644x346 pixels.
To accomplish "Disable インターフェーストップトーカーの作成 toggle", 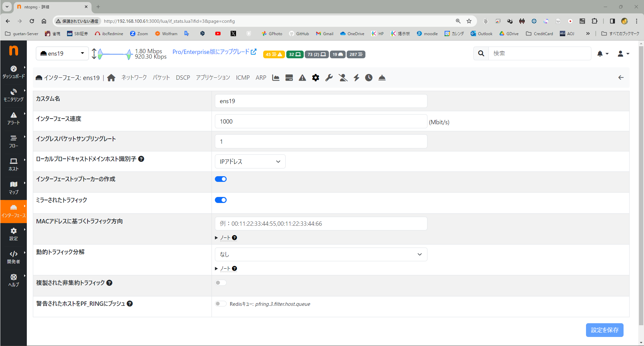I will pos(221,179).
